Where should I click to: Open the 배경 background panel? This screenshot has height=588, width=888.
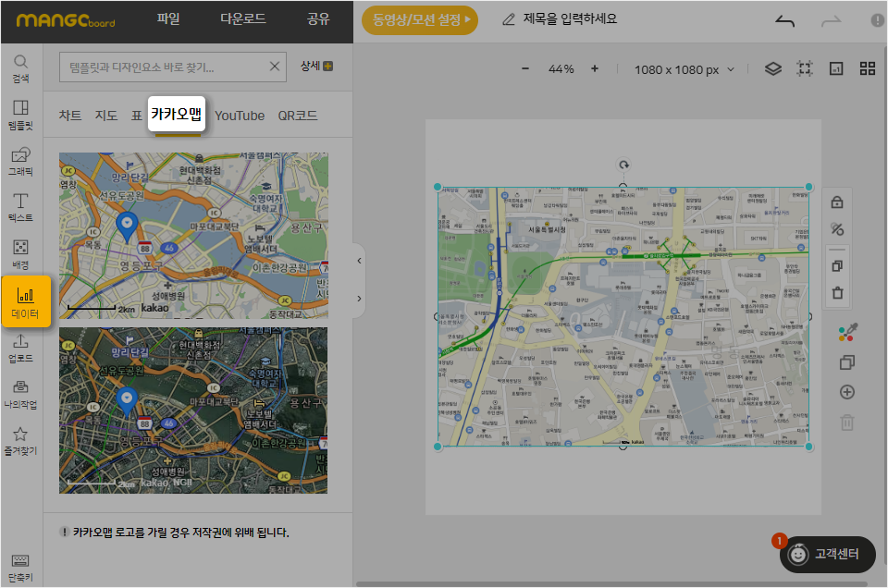(x=21, y=254)
